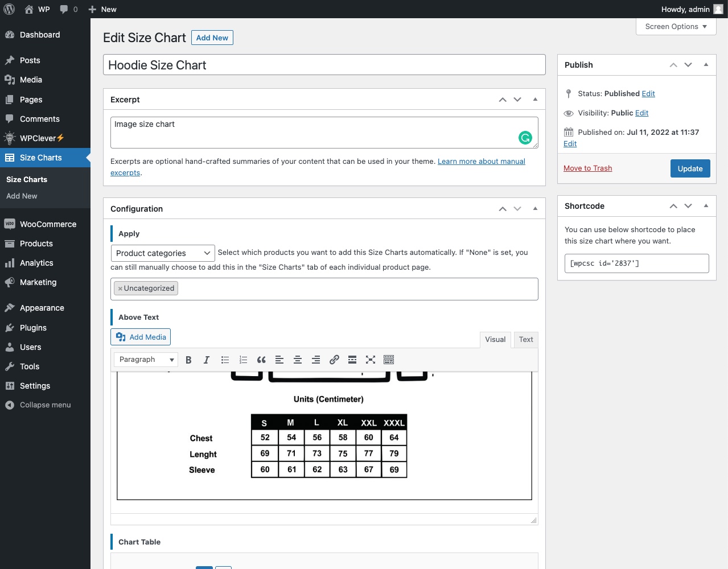Toggle the Publish panel closed
Viewport: 728px width, 569px height.
point(706,65)
